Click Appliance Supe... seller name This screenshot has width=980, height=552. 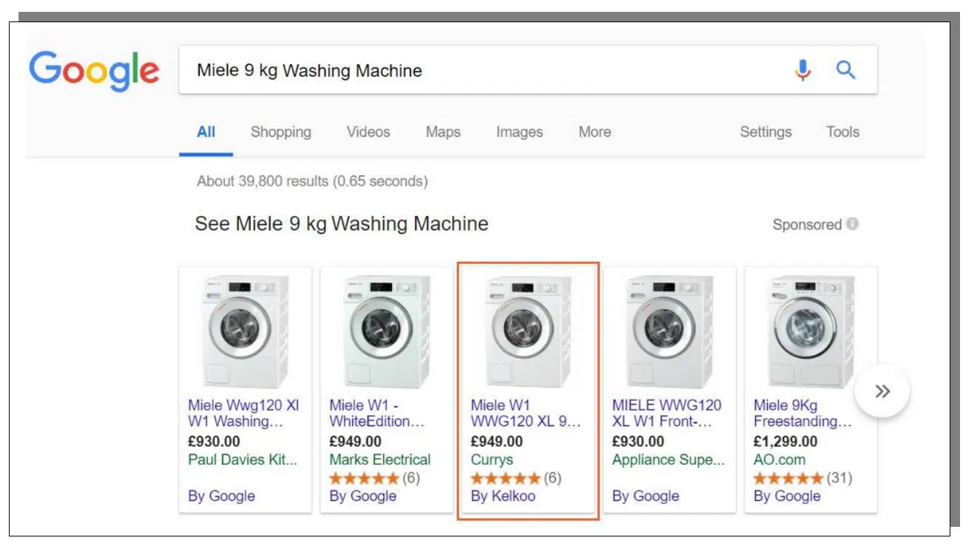pos(669,460)
